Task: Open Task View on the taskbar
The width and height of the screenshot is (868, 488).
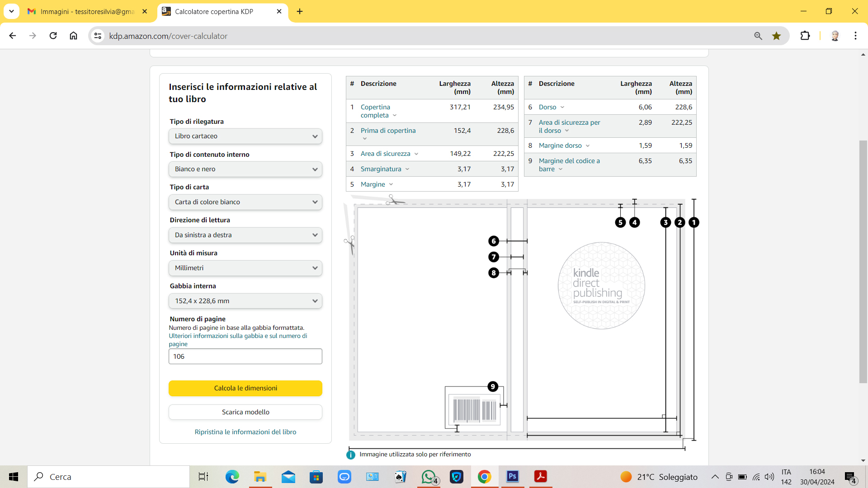Action: tap(203, 477)
